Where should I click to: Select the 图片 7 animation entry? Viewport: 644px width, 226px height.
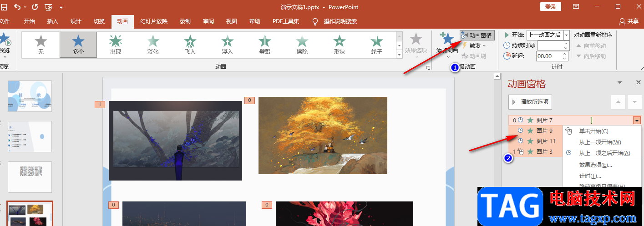coord(575,121)
